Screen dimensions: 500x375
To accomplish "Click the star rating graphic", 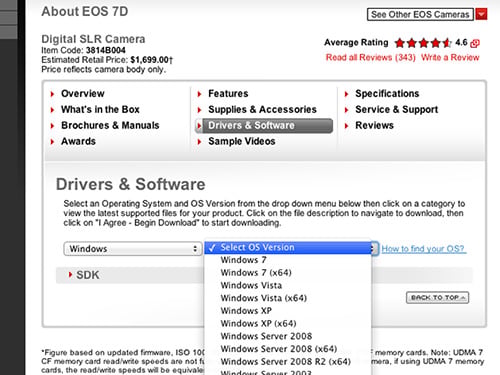I will click(423, 43).
